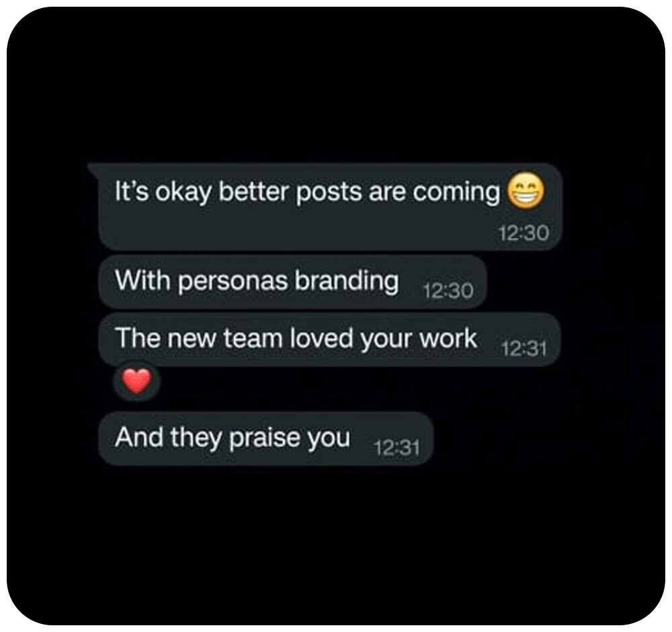The height and width of the screenshot is (632, 672).
Task: Tap the "The new team loved your work" message
Action: [x=330, y=339]
